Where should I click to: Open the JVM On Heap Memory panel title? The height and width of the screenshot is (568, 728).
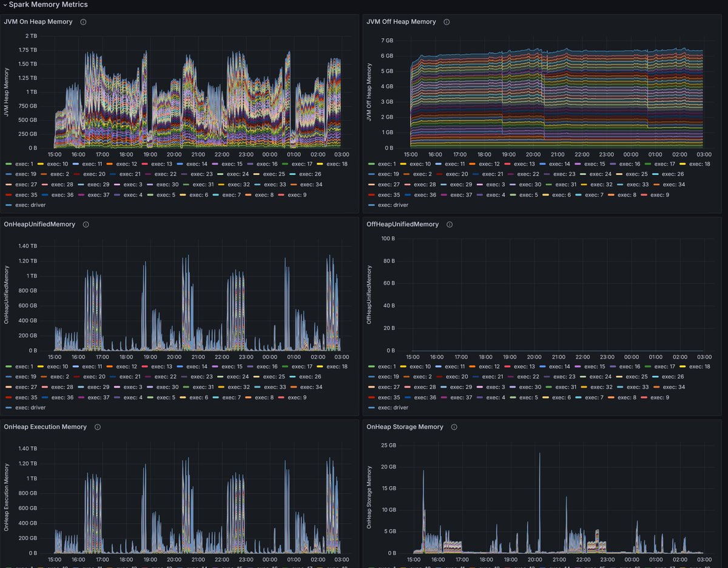tap(38, 22)
